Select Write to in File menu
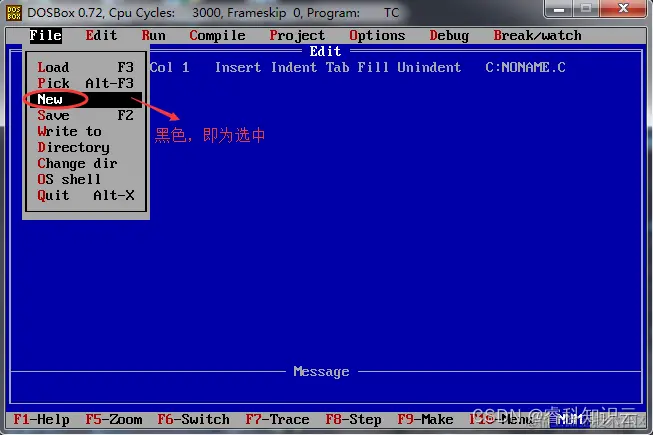The width and height of the screenshot is (653, 435). pyautogui.click(x=85, y=131)
